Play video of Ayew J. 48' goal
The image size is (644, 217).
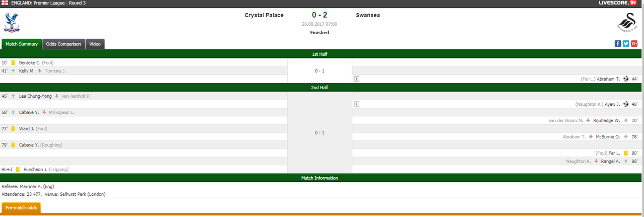(357, 104)
